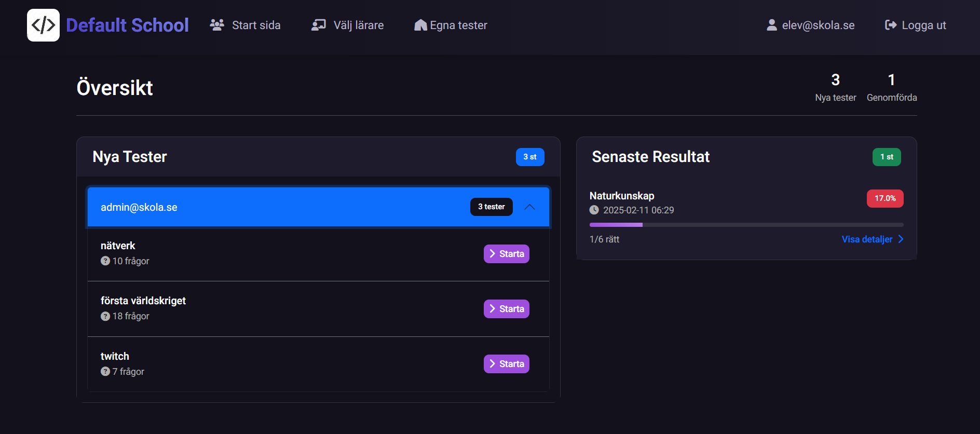Click the teacher icon beside Välj lärare

click(x=318, y=25)
